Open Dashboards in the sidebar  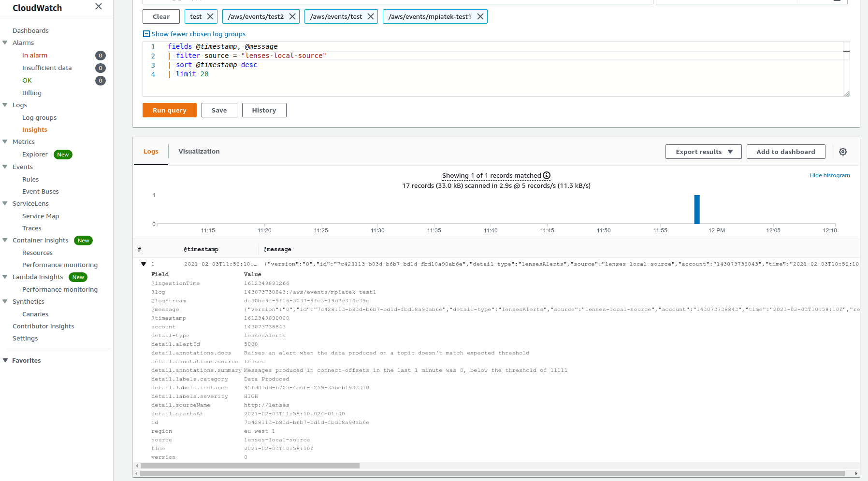tap(30, 30)
